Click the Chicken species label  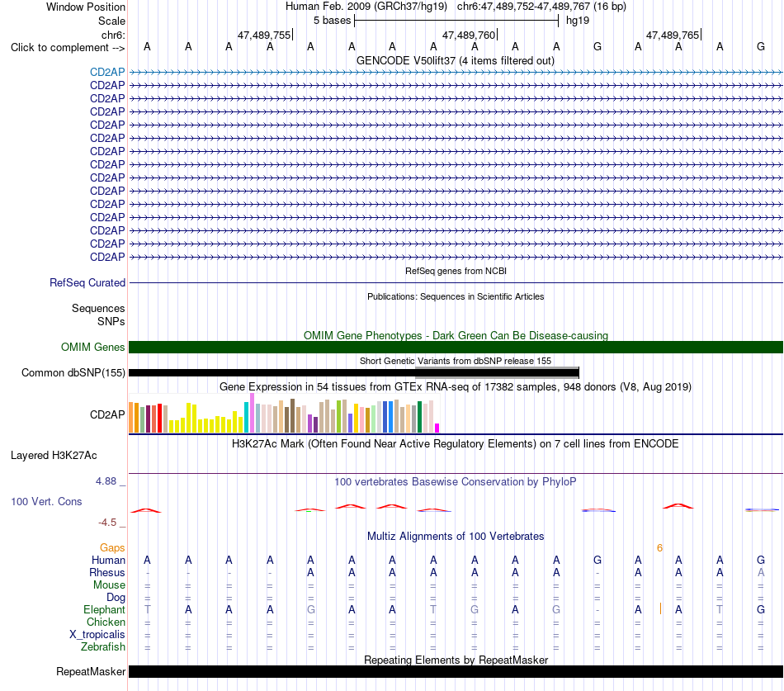106,622
